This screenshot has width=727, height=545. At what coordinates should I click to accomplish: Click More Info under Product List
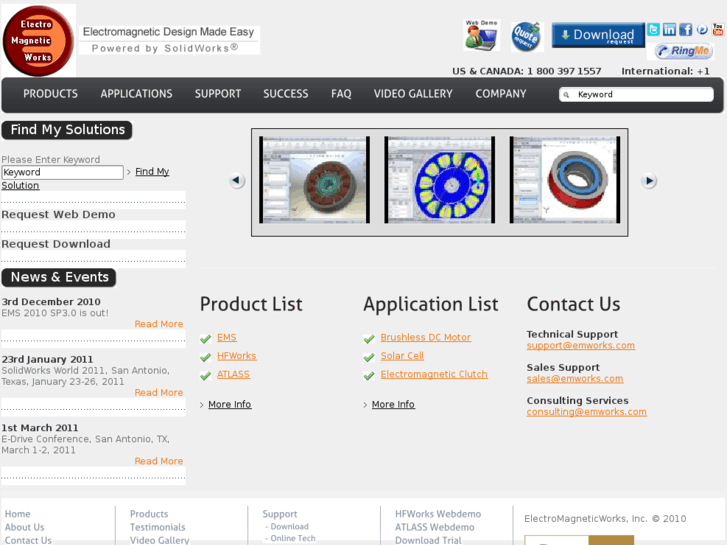pyautogui.click(x=230, y=404)
